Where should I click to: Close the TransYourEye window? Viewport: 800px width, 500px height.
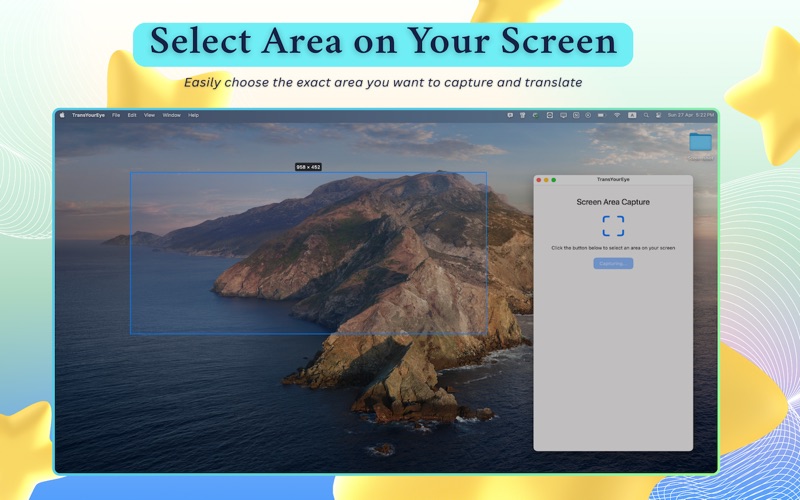[x=539, y=180]
